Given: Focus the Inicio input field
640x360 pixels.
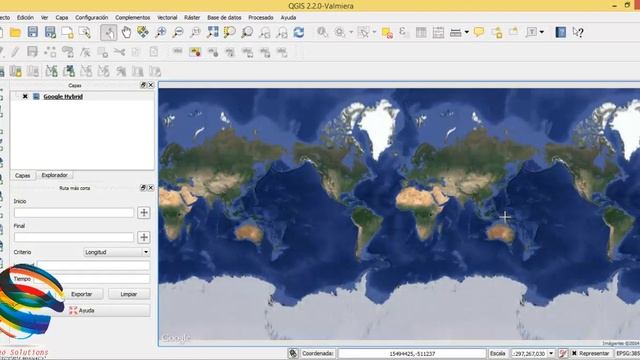Looking at the screenshot, I should pos(74,213).
